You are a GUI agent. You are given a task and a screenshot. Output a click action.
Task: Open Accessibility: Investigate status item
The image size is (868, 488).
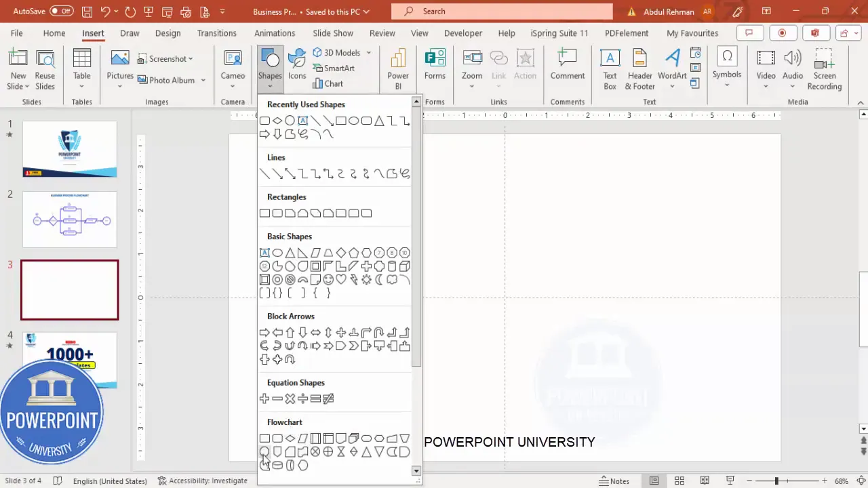[203, 481]
